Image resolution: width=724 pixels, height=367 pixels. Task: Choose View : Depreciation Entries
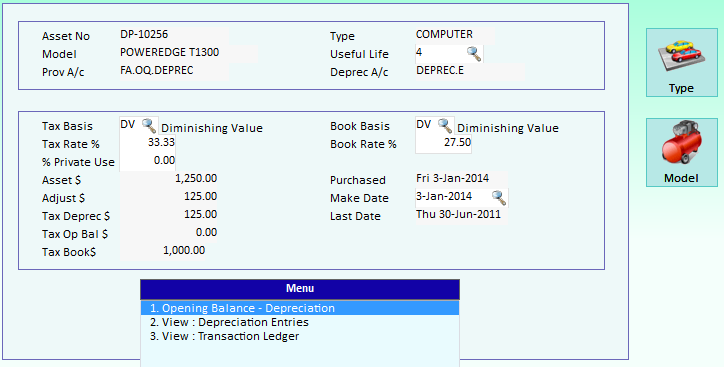[300, 322]
